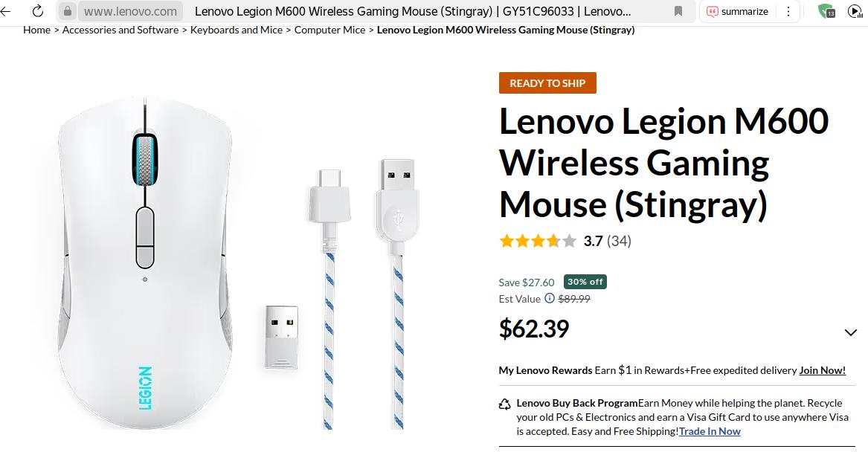This screenshot has height=452, width=868.
Task: Expand the price details chevron
Action: pyautogui.click(x=851, y=332)
